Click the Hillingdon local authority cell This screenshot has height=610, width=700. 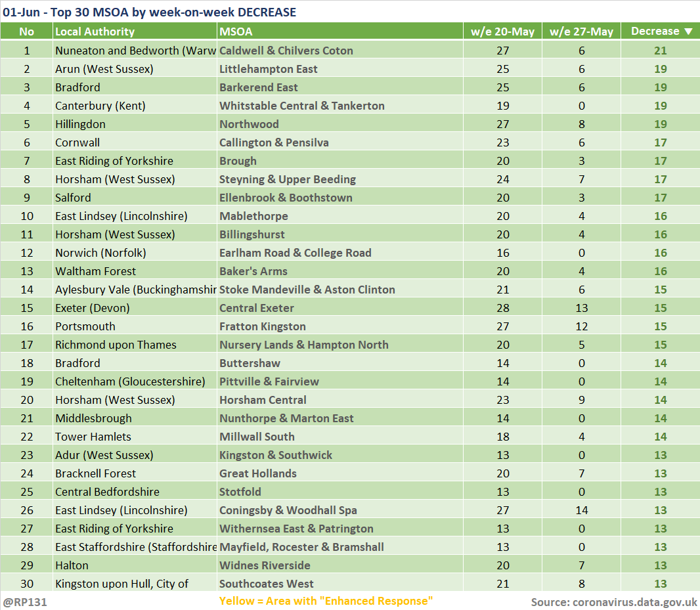80,124
